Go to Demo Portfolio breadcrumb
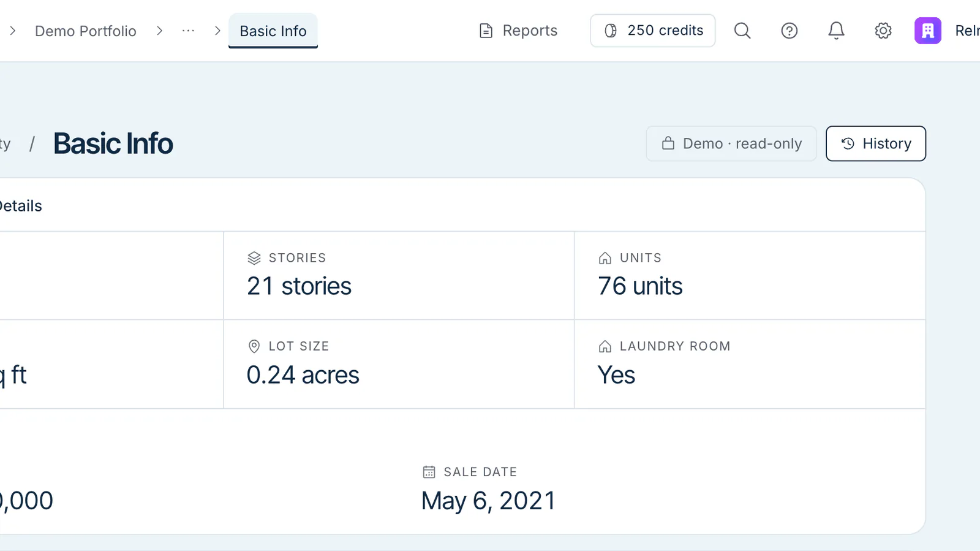Viewport: 980px width, 551px height. [x=86, y=31]
